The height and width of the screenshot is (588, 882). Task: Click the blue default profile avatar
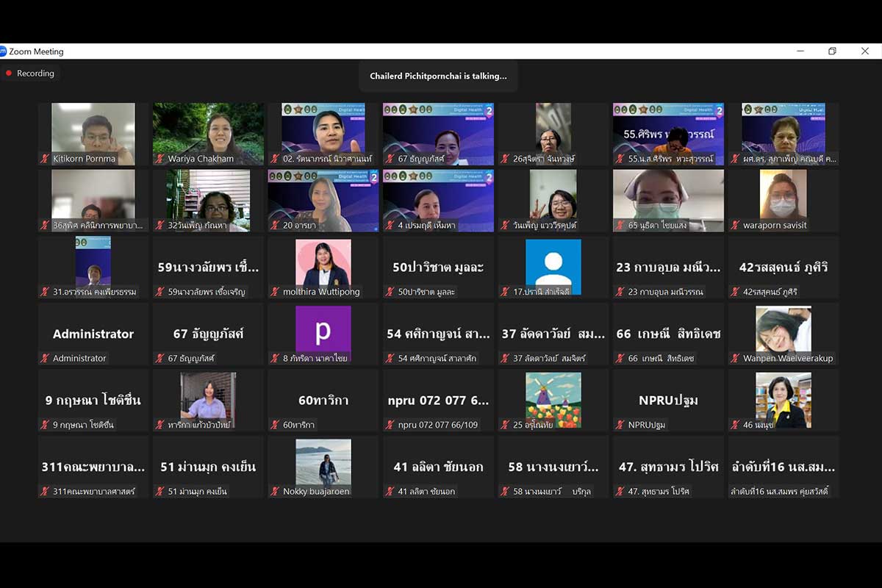(x=553, y=266)
